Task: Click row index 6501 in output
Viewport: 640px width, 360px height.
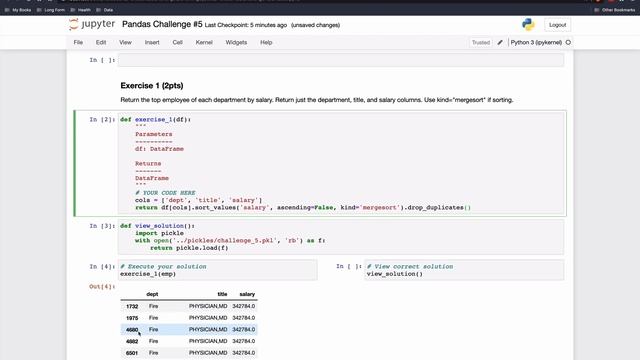Action: pos(132,353)
